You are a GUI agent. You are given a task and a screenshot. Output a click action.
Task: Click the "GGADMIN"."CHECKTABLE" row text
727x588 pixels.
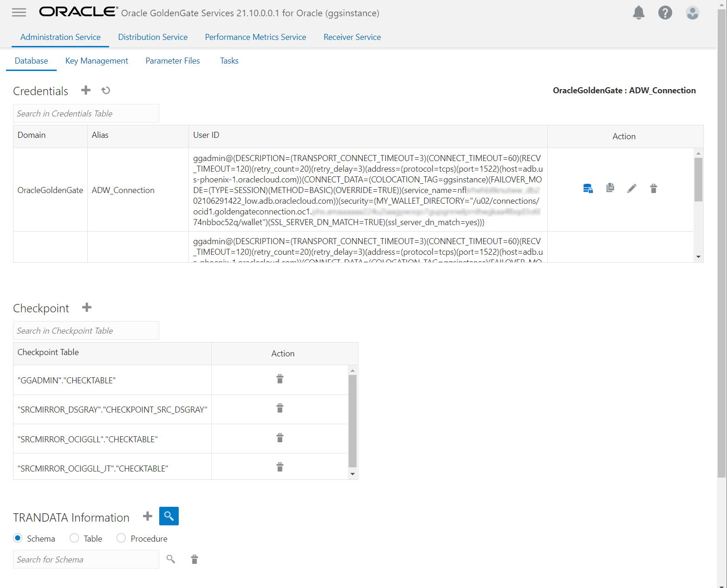tap(66, 381)
